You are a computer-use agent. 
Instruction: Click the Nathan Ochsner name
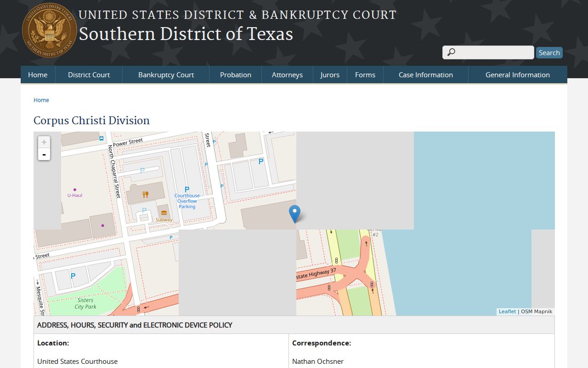pos(318,361)
